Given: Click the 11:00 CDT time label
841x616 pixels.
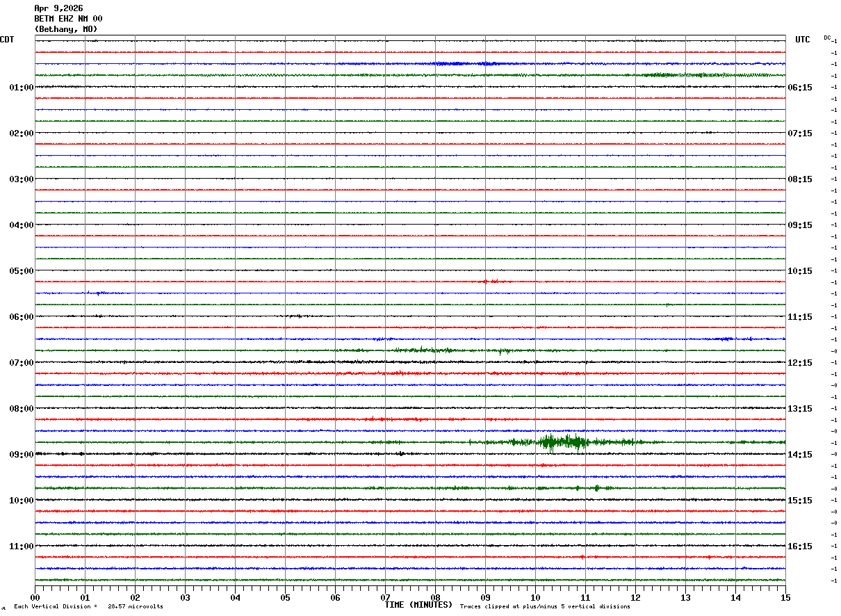Looking at the screenshot, I should click(22, 546).
